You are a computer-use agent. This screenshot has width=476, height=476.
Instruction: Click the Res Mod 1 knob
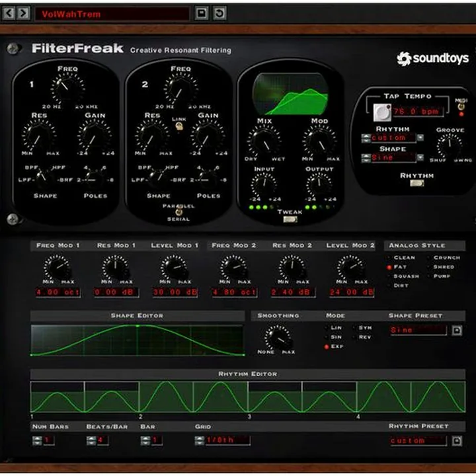click(x=115, y=267)
